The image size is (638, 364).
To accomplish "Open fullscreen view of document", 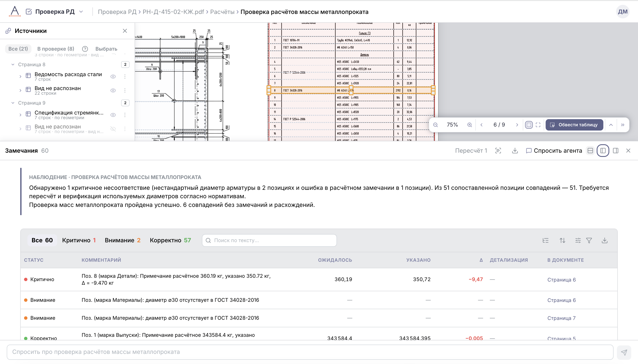I will pos(538,125).
